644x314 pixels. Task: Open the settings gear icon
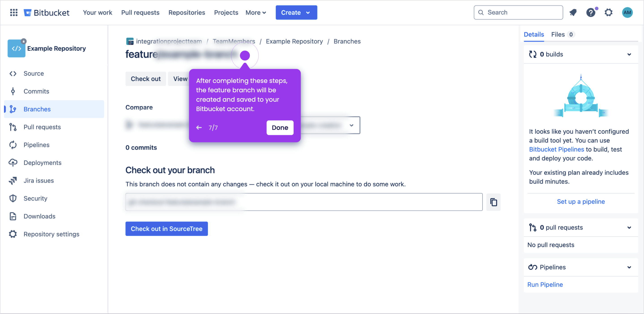608,12
